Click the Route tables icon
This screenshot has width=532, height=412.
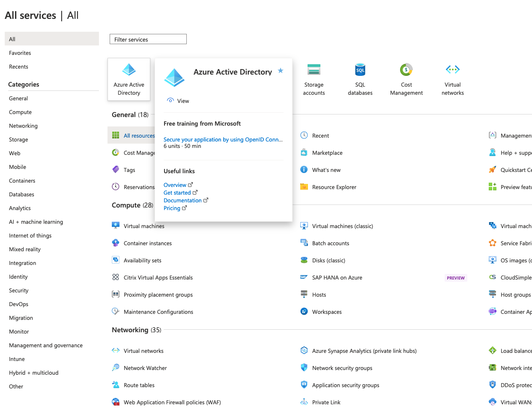click(116, 385)
